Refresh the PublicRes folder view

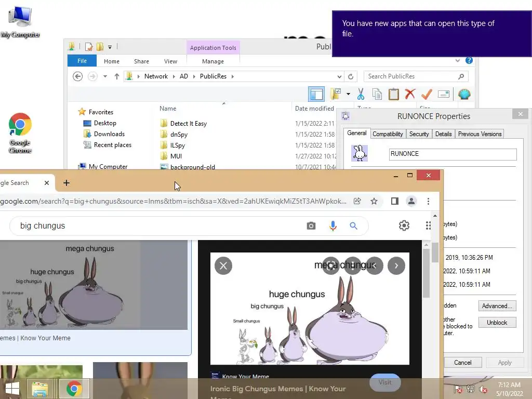pyautogui.click(x=351, y=76)
